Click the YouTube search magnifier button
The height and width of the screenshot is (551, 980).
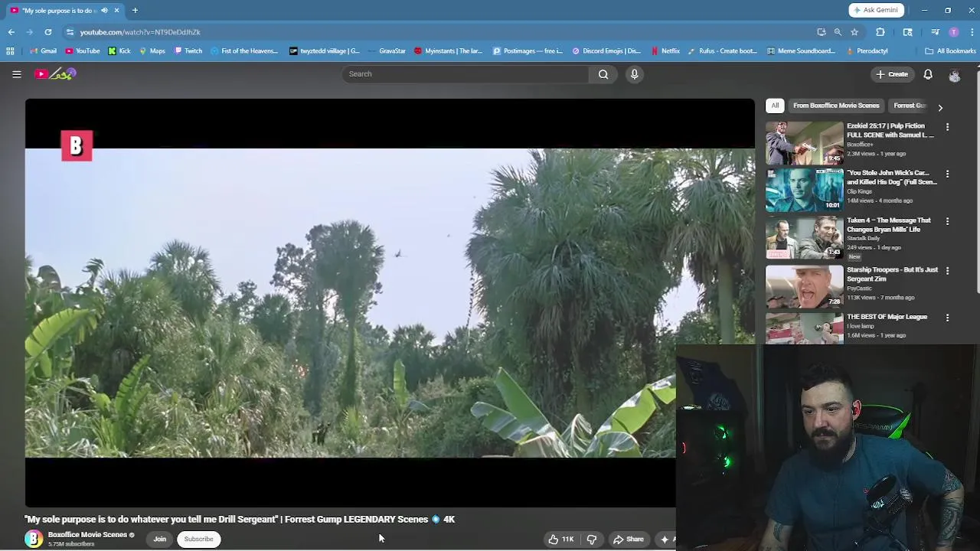tap(603, 74)
